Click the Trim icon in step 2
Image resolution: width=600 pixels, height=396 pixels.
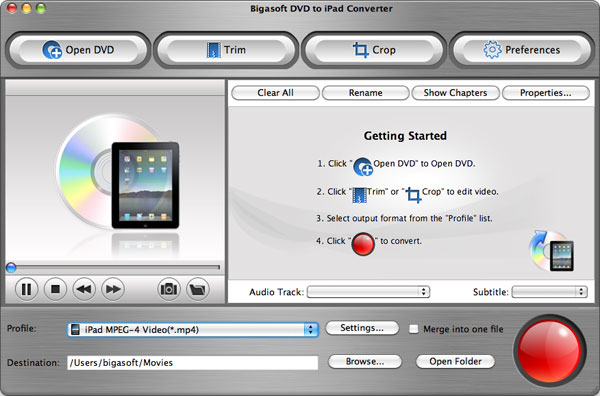pyautogui.click(x=359, y=195)
